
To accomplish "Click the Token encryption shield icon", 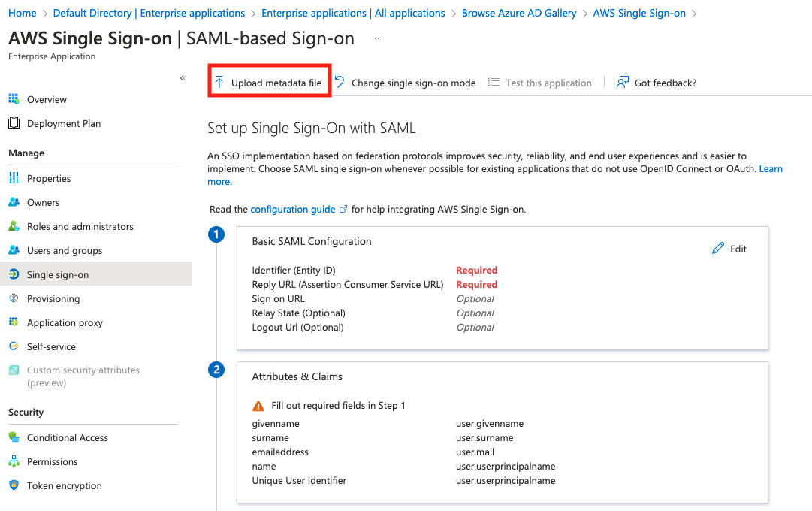I will pos(14,485).
